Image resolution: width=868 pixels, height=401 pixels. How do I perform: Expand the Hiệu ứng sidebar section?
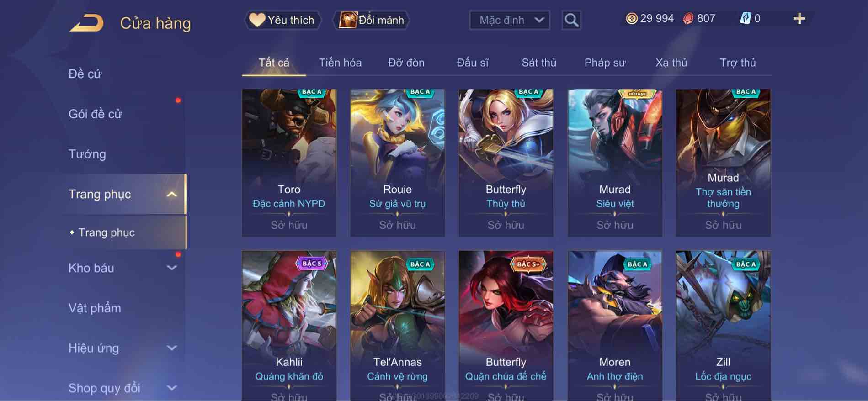tap(171, 348)
